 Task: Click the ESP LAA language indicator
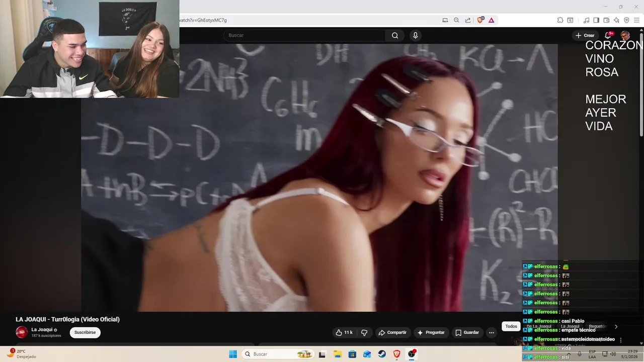click(x=592, y=354)
